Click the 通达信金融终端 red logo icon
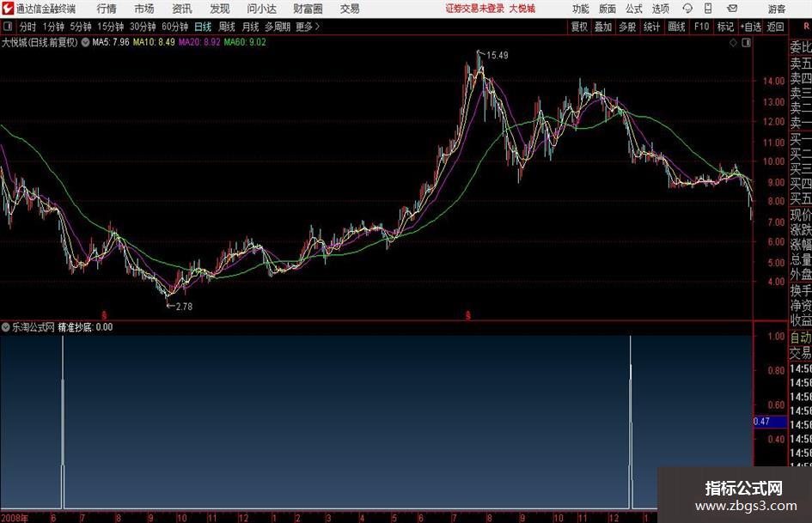The image size is (812, 523). 7,9
